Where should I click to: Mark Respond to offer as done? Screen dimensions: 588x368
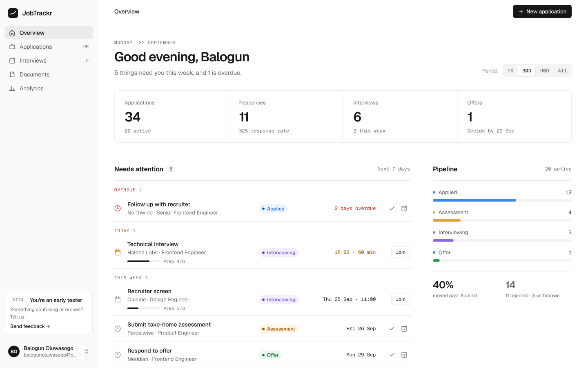coord(392,355)
